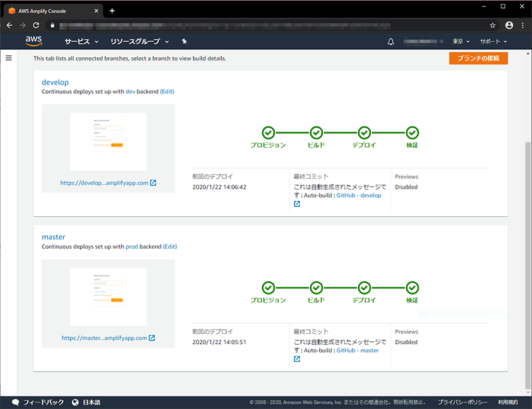Click the ブランチの接続 button
Viewport: 532px width, 409px height.
pyautogui.click(x=478, y=58)
